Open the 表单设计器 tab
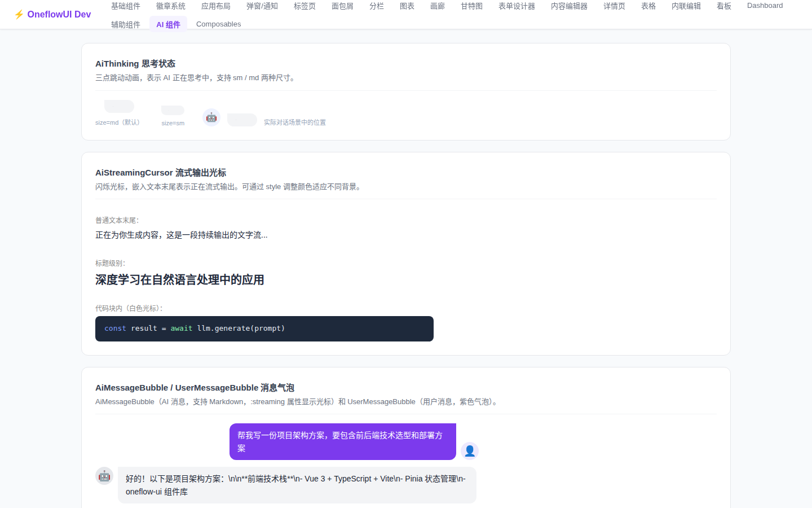This screenshot has width=812, height=508. 517,6
